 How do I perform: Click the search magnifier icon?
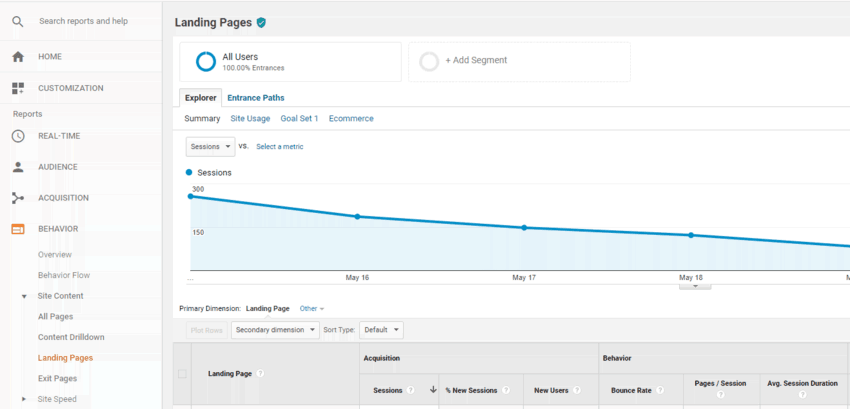17,21
